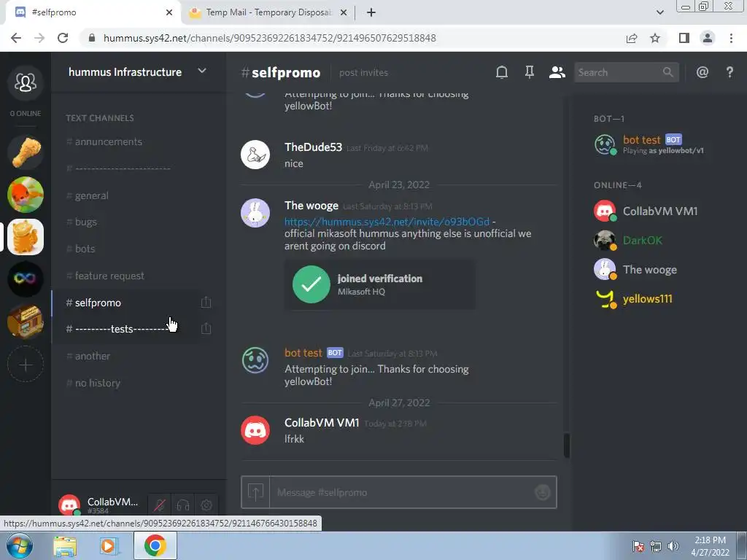Open Chrome three-dot menu
The width and height of the screenshot is (747, 560).
[731, 38]
